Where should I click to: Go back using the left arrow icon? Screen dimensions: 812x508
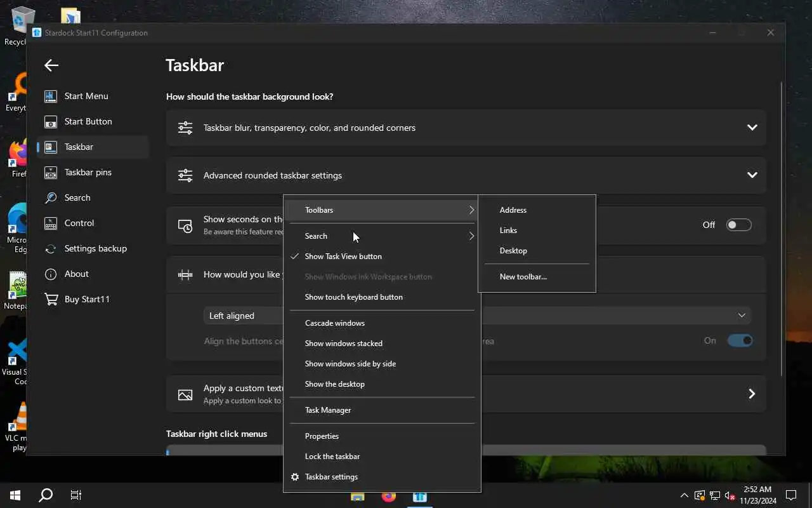(51, 65)
